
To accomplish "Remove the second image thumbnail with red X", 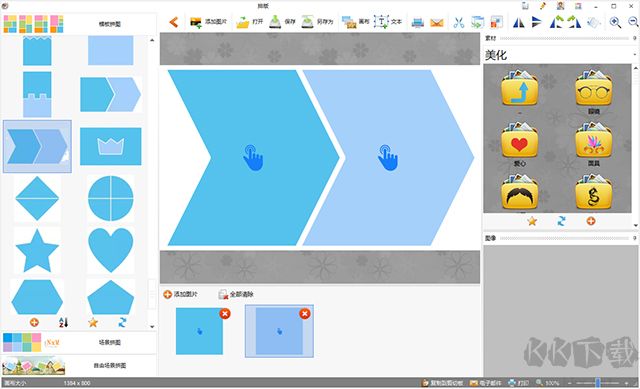I will [304, 313].
